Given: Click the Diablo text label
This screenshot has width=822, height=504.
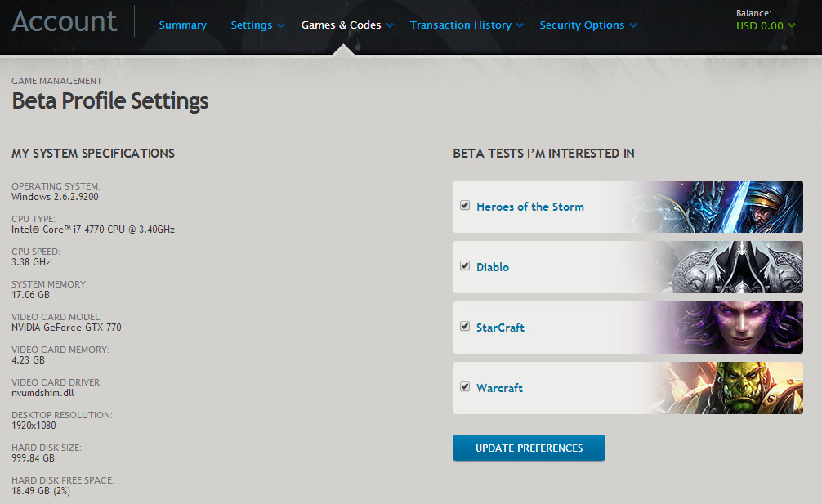Looking at the screenshot, I should click(493, 267).
